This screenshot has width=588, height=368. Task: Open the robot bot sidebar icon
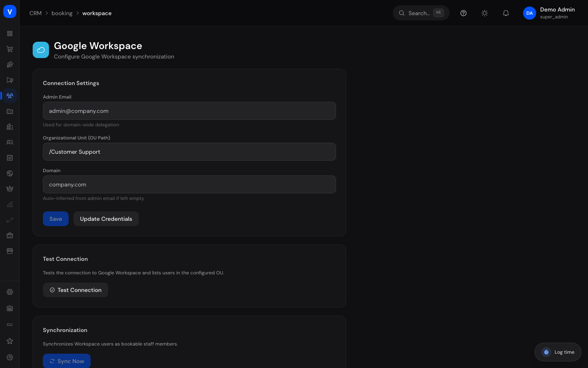[x=10, y=308]
